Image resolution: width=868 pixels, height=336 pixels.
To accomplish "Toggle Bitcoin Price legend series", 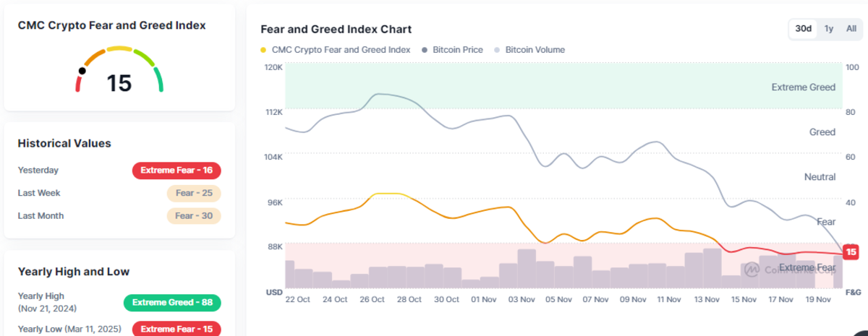I will (x=457, y=50).
